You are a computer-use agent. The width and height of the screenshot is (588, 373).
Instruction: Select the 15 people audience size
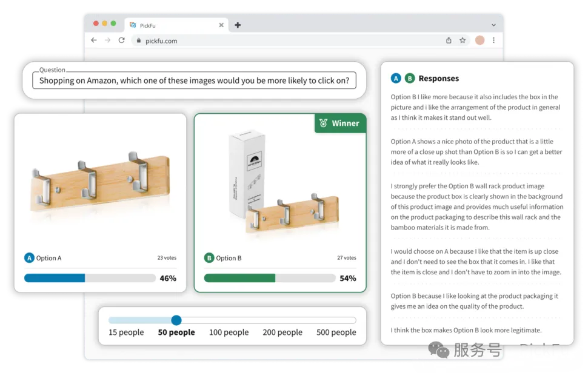click(x=126, y=332)
